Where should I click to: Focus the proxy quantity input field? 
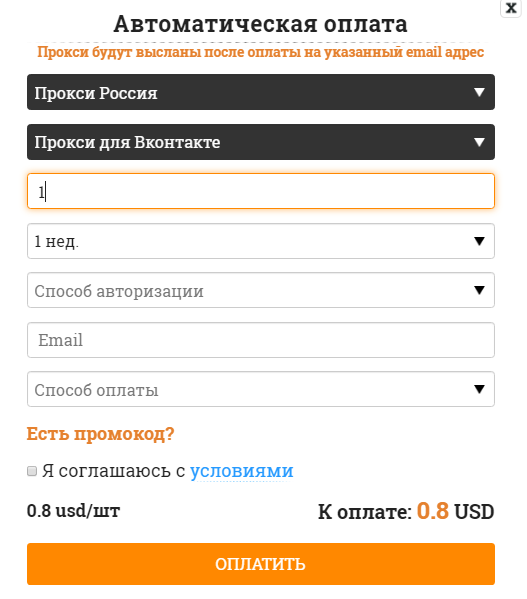(x=261, y=191)
